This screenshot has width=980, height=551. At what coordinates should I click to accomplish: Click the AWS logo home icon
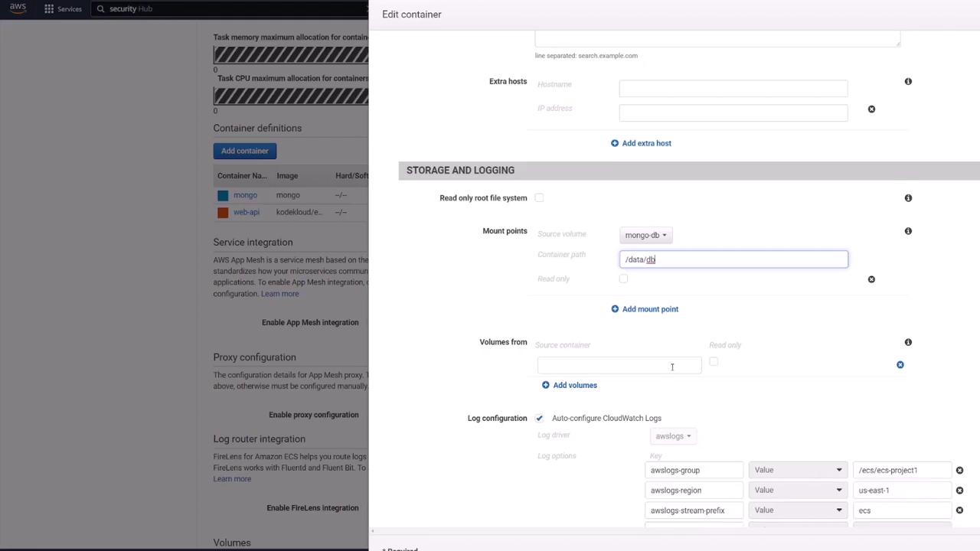(x=18, y=8)
